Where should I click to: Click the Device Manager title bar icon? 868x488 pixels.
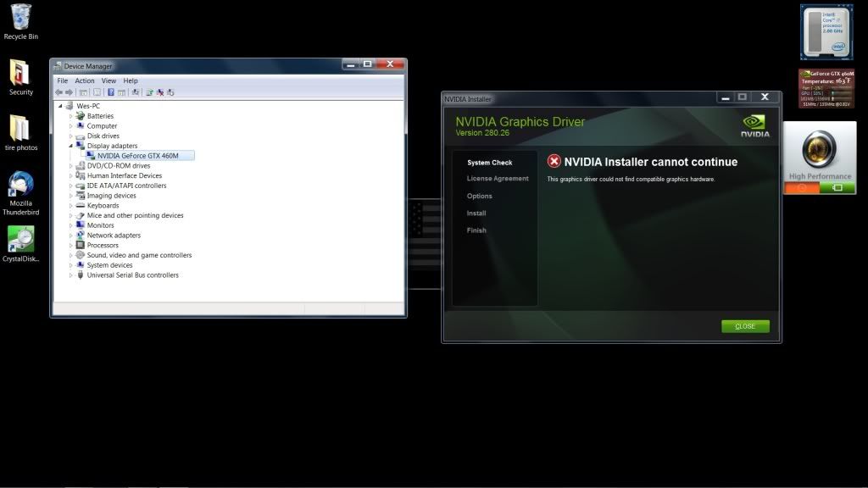[57, 66]
